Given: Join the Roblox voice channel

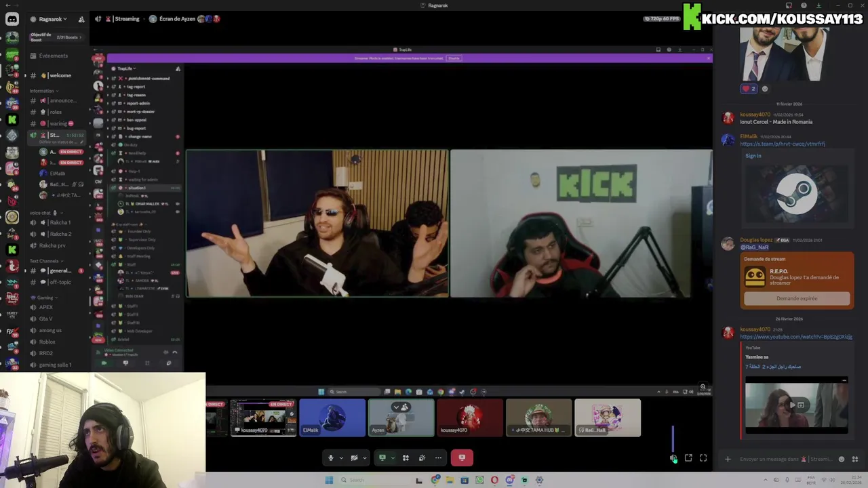Looking at the screenshot, I should point(57,342).
